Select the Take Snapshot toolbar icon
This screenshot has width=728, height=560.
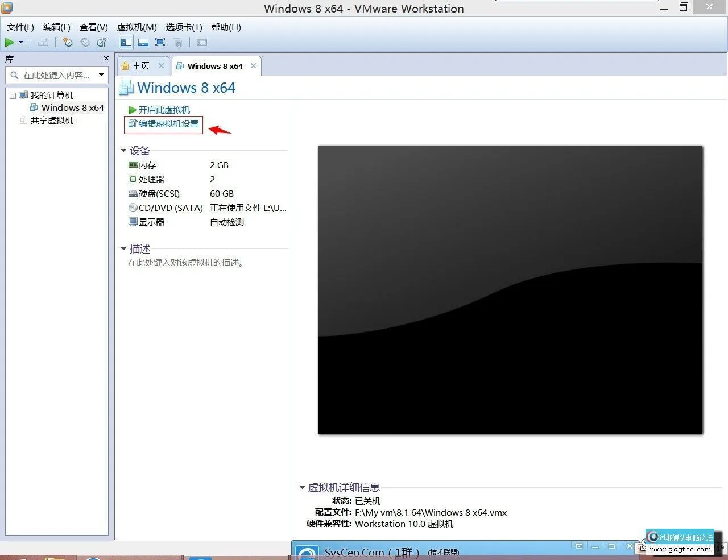click(67, 42)
